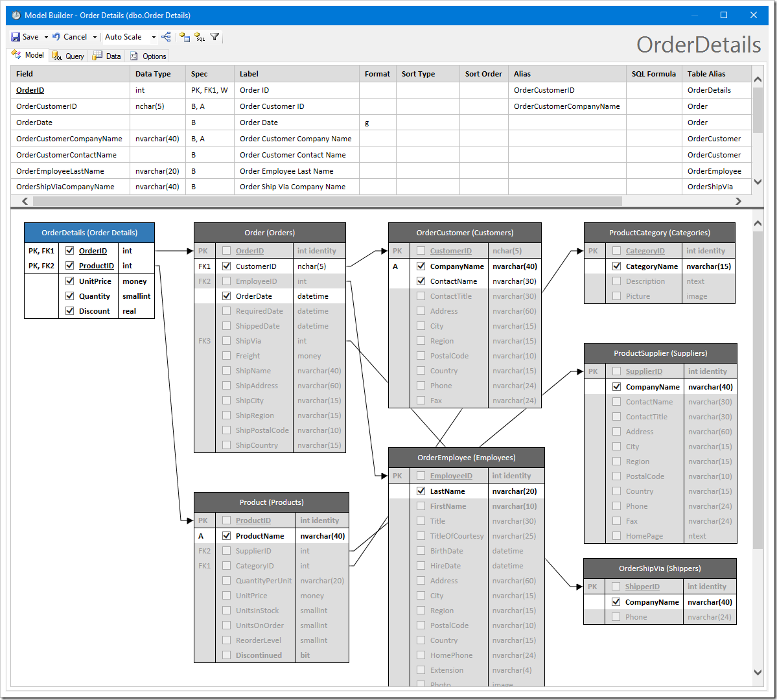Enable the EmployeeID checkbox in Order table

click(227, 281)
